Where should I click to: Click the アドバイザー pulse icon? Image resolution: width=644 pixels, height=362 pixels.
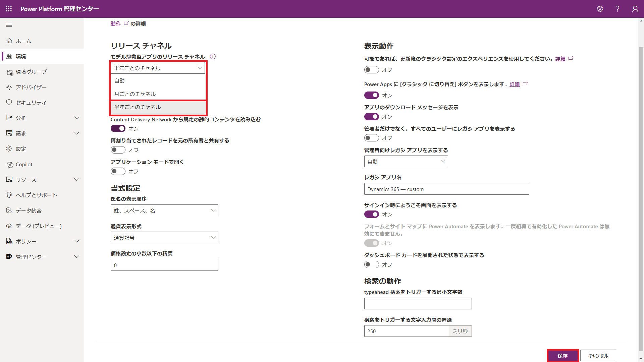point(9,87)
